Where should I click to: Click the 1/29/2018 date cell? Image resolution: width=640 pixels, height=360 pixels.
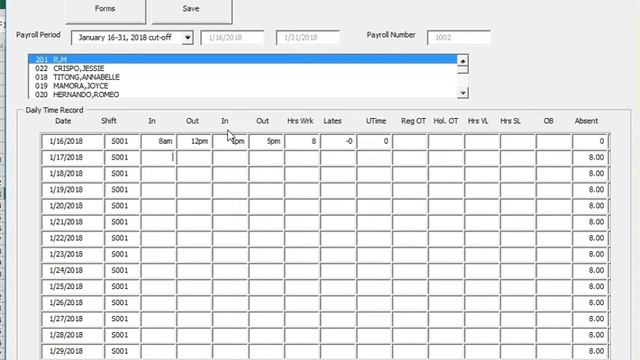click(72, 351)
